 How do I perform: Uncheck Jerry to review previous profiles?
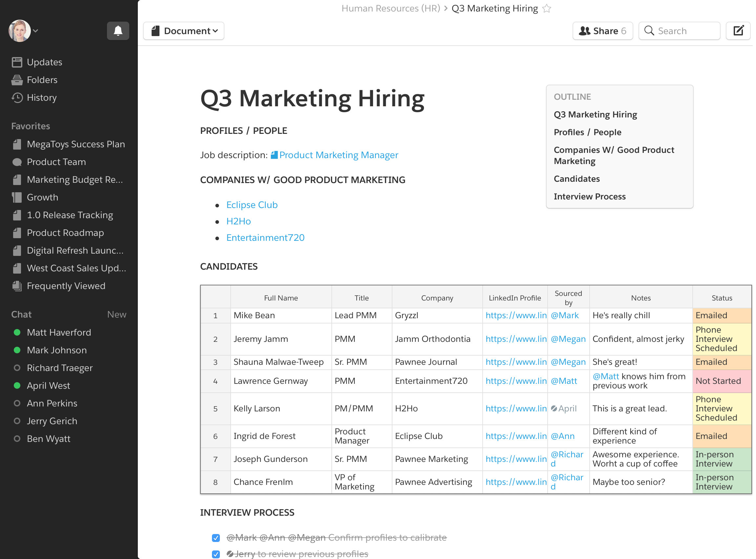pyautogui.click(x=216, y=554)
